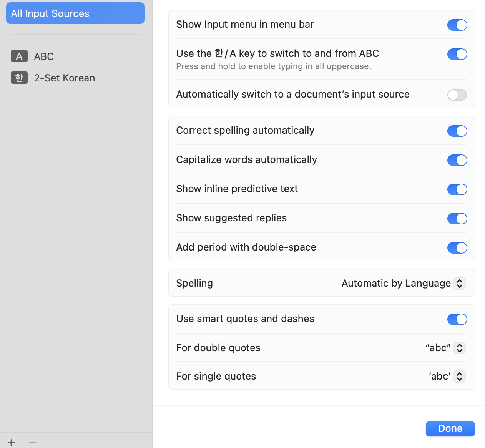Screen dimensions: 485x448
Task: Click the ABC input source icon
Action: (x=19, y=56)
